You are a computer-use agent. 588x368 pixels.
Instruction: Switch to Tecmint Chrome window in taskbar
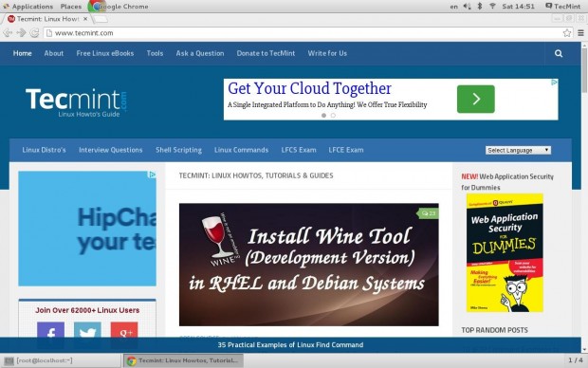(x=183, y=360)
